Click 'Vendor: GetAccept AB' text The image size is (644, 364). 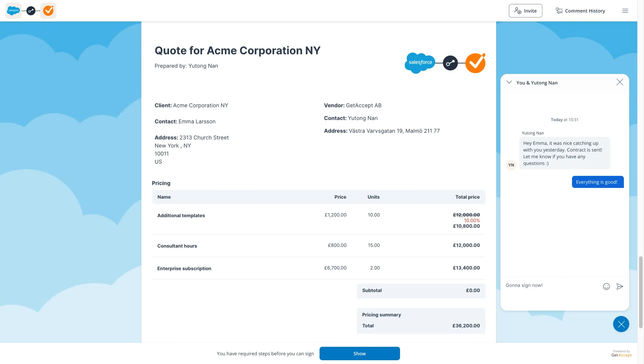click(x=353, y=105)
